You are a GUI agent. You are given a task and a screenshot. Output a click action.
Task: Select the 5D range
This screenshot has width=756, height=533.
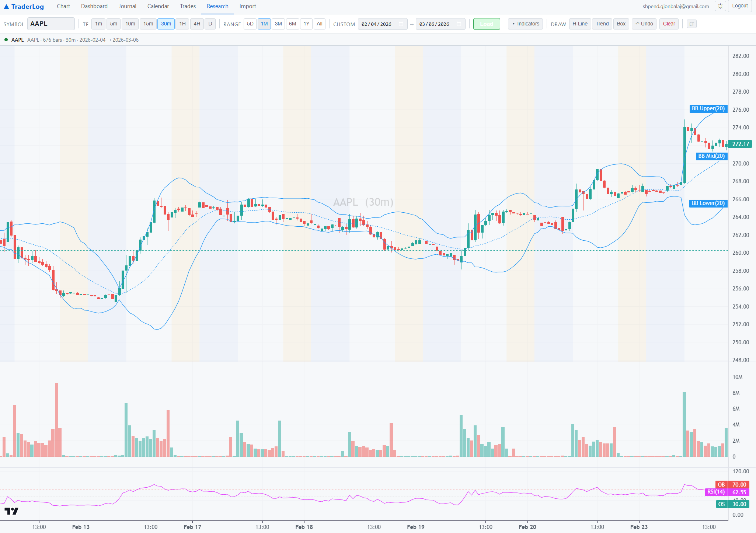tap(250, 24)
